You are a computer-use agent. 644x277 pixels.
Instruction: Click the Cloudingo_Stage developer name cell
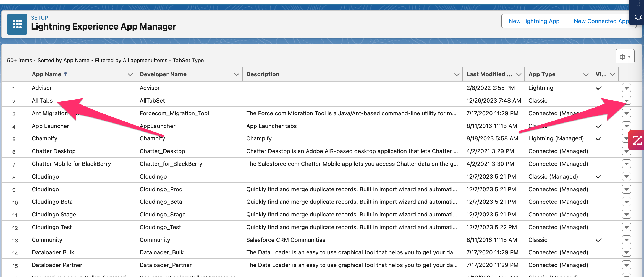click(x=163, y=215)
